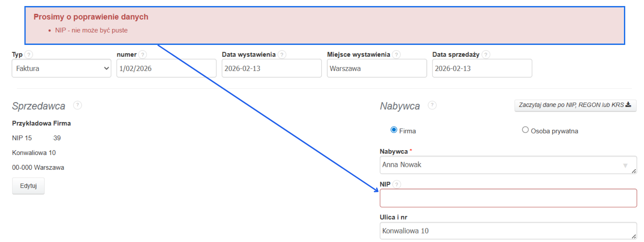Image resolution: width=644 pixels, height=242 pixels.
Task: Select the Osoba prywatna radio button
Action: point(525,130)
